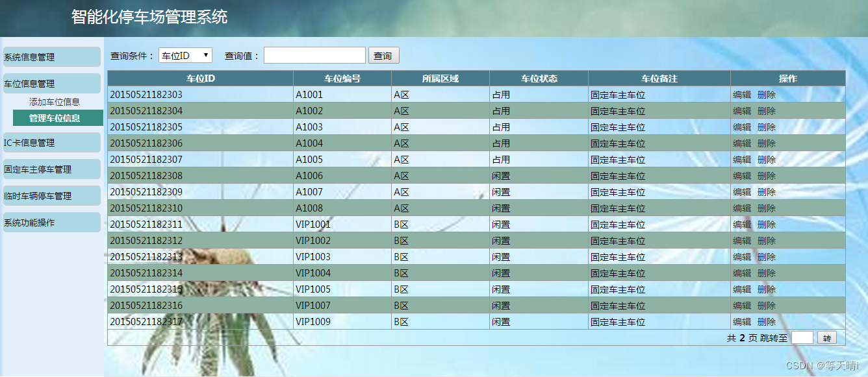Image resolution: width=868 pixels, height=377 pixels.
Task: Select 管理车位信息 in the sidebar
Action: point(57,117)
